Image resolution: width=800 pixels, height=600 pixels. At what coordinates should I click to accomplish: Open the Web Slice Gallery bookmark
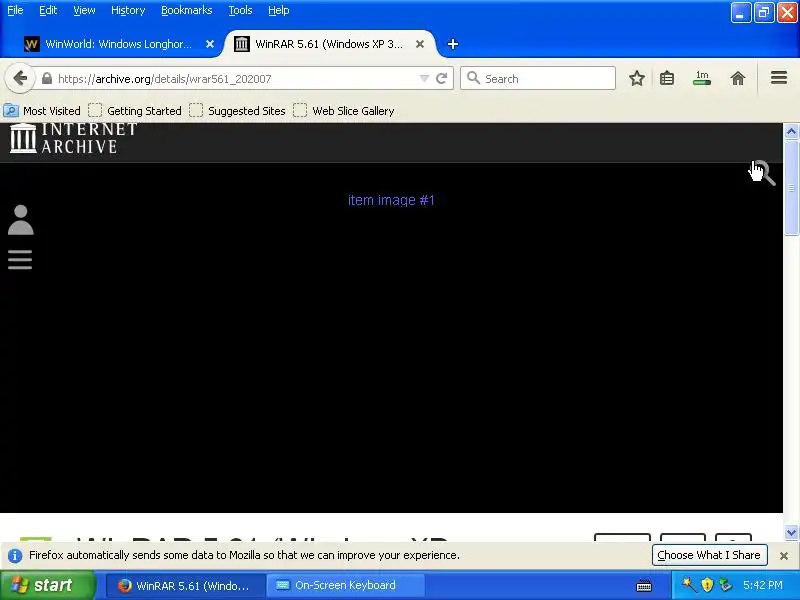point(344,111)
